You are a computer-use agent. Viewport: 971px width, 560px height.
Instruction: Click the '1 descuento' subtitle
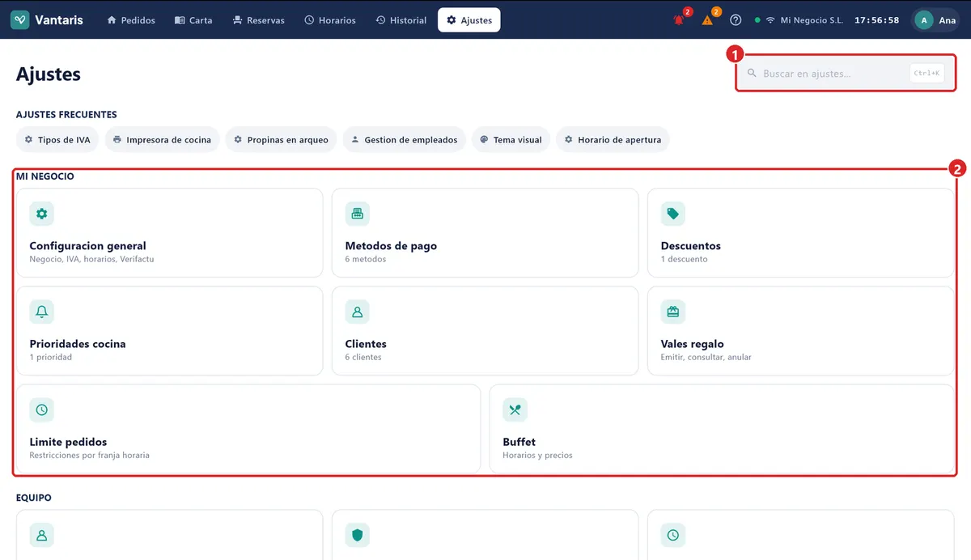point(685,260)
